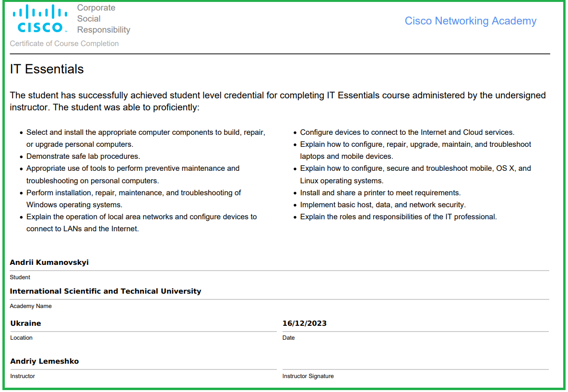Click the Date label
The height and width of the screenshot is (392, 568).
[x=288, y=338]
